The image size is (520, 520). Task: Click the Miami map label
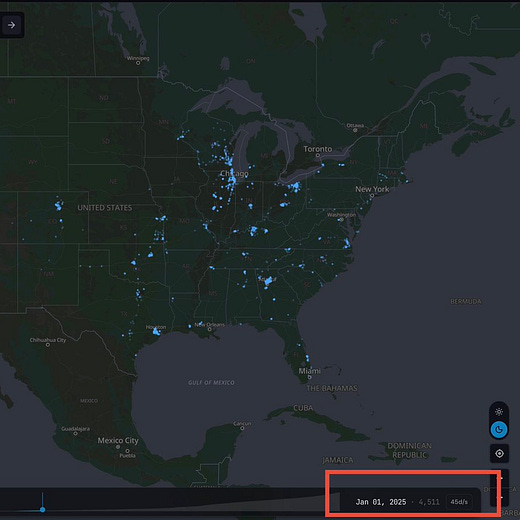tap(310, 371)
